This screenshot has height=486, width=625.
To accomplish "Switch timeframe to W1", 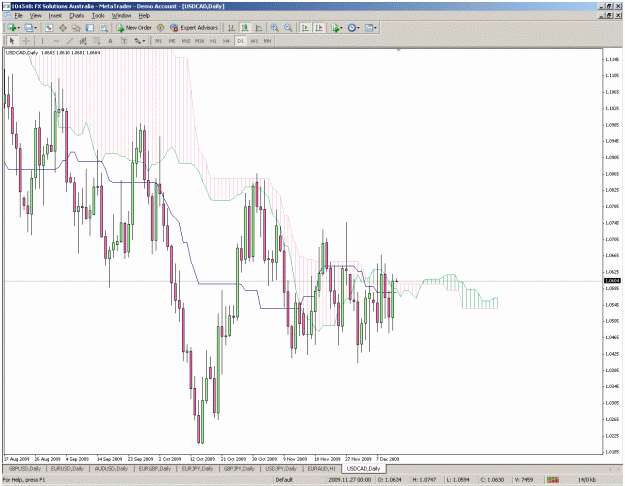I will pyautogui.click(x=254, y=41).
